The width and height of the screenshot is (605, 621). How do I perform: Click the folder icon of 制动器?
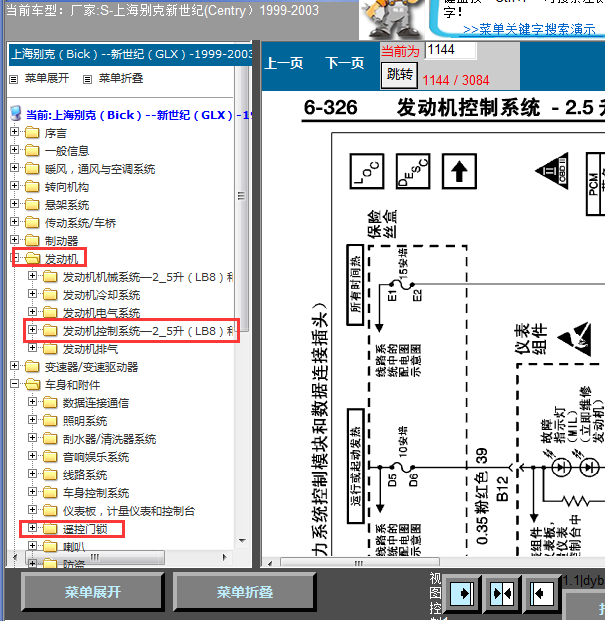(32, 240)
